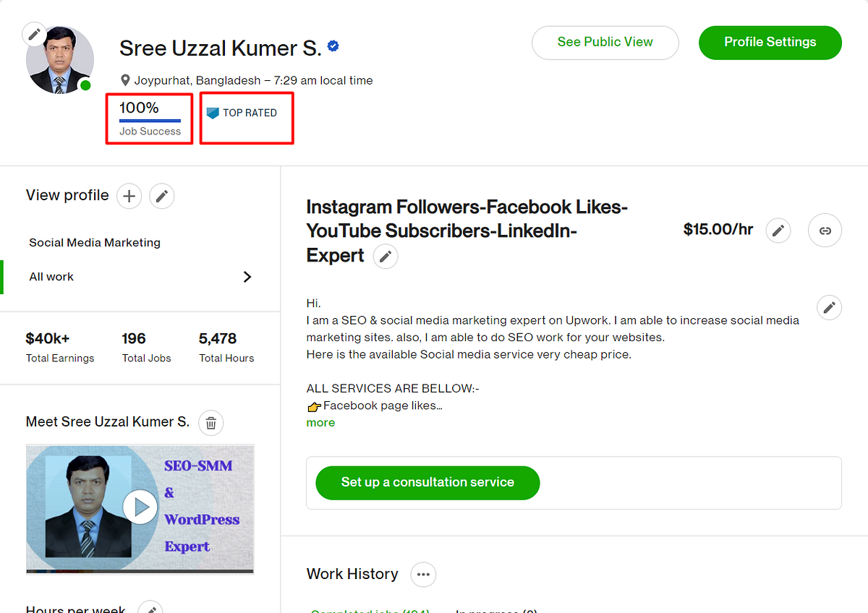868x613 pixels.
Task: Edit the $15.00/hr hourly rate
Action: click(778, 230)
